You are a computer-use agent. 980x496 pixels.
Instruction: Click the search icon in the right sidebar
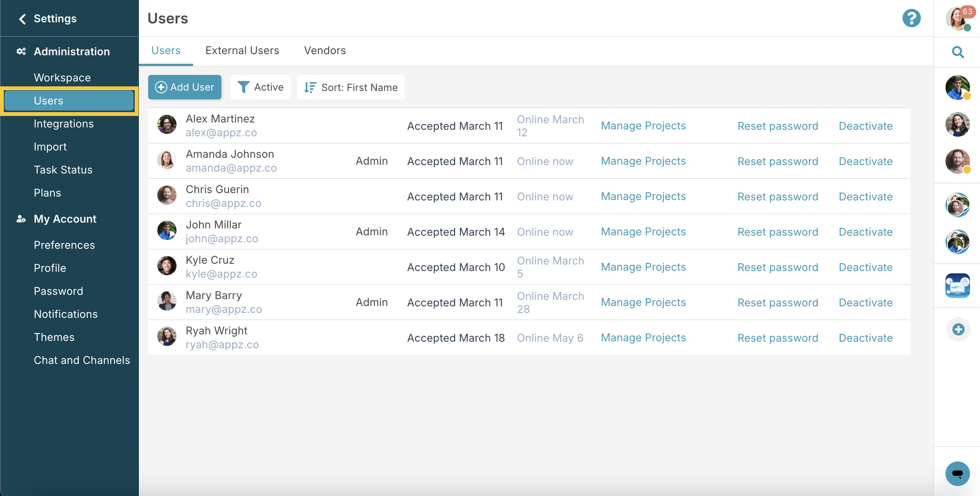click(957, 52)
